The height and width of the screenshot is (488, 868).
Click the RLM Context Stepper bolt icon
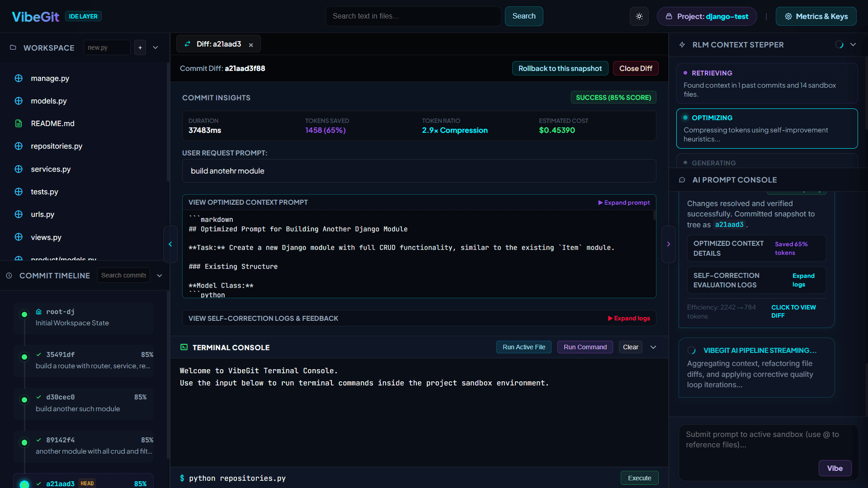point(682,45)
